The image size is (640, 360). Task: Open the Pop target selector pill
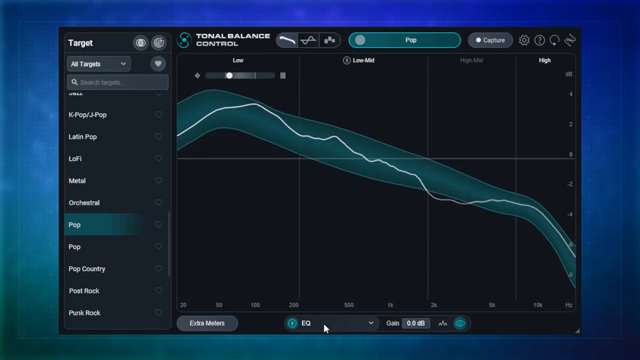(x=404, y=40)
